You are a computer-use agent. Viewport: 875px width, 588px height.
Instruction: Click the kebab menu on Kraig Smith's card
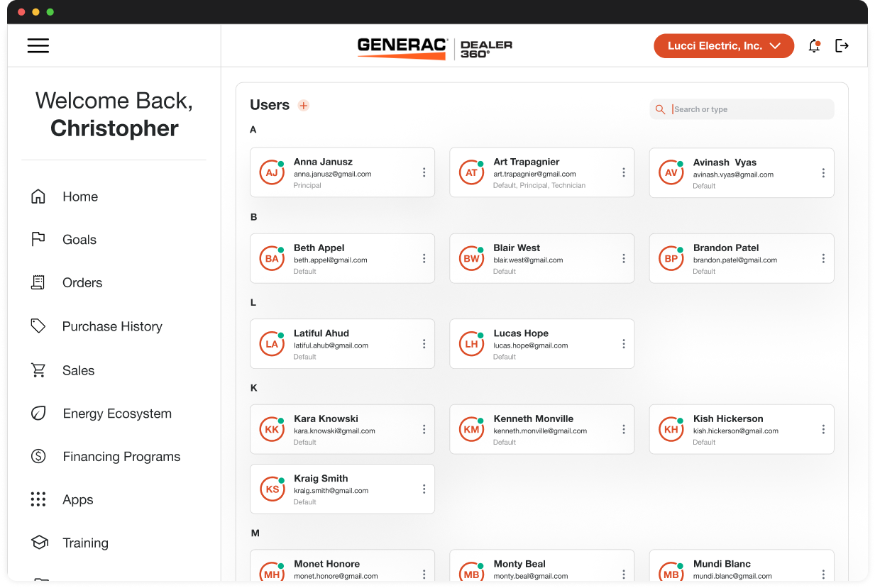[424, 489]
